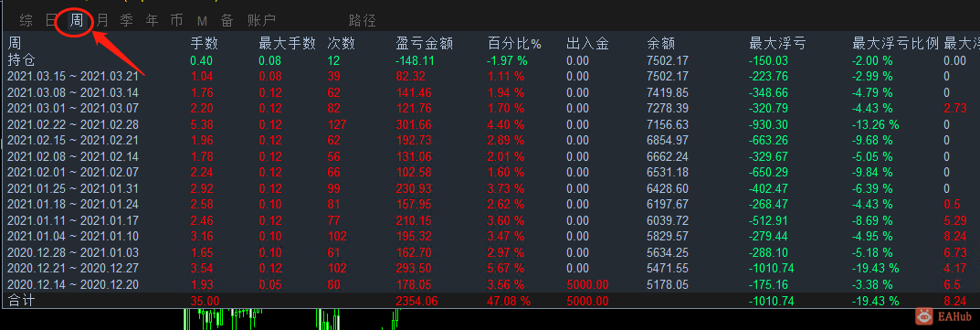Screen dimensions: 980x330
Task: Open the 备 notes tab
Action: pyautogui.click(x=227, y=21)
